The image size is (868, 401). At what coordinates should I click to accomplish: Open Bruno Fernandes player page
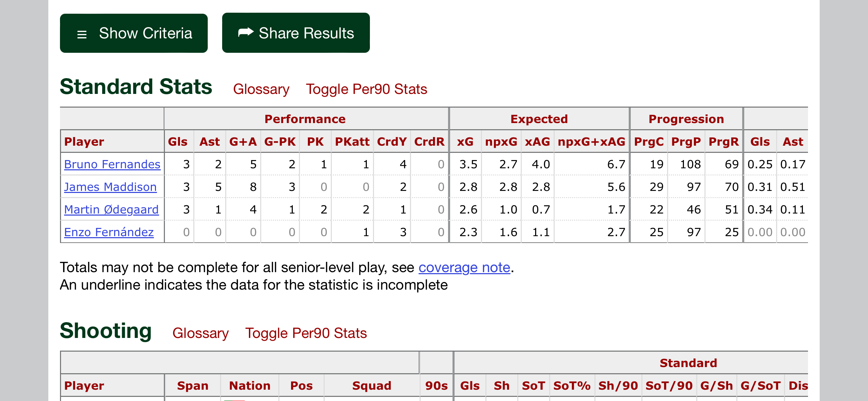pyautogui.click(x=112, y=164)
